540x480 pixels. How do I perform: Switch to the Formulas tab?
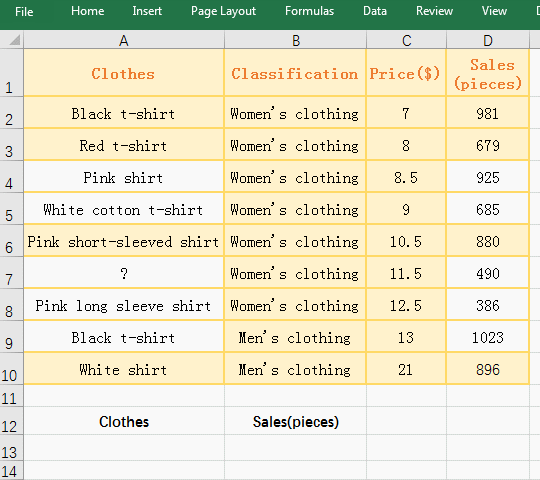tap(309, 11)
